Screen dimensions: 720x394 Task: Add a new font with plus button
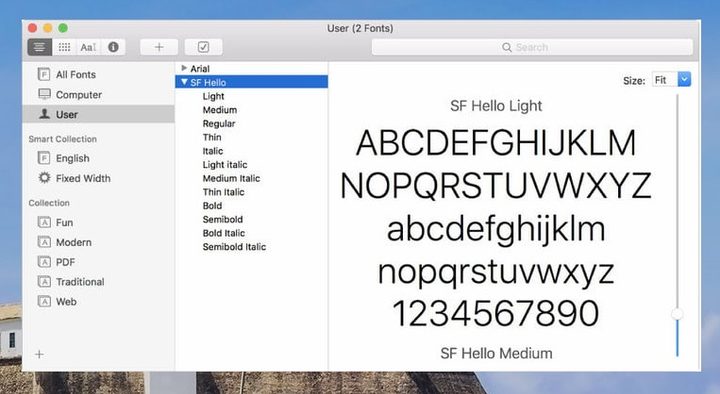[x=159, y=47]
